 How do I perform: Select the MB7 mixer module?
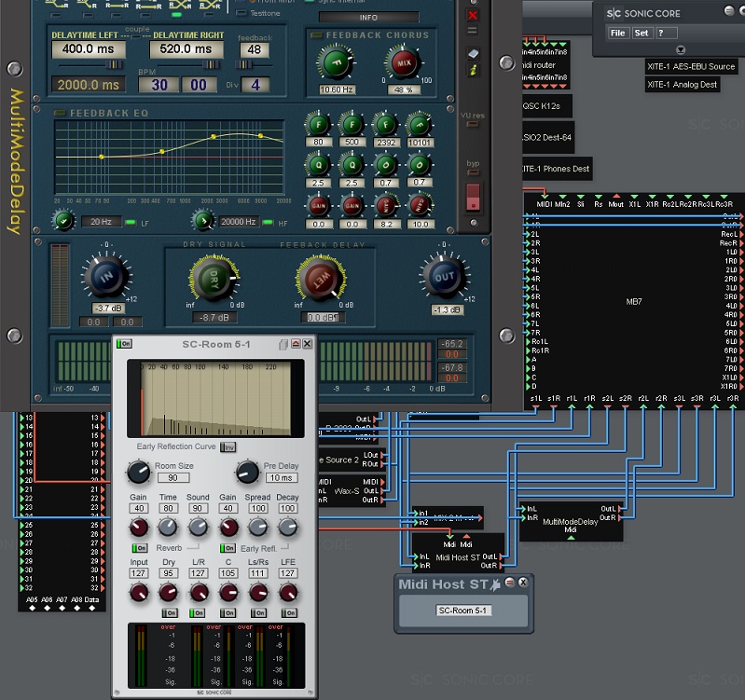(x=634, y=302)
